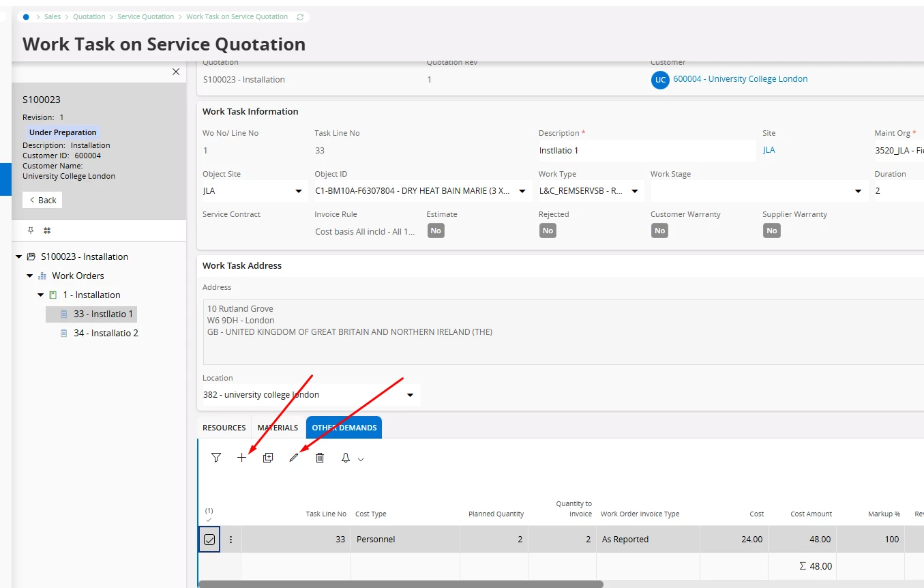This screenshot has width=924, height=588.
Task: Open the Work Stage dropdown
Action: click(858, 191)
